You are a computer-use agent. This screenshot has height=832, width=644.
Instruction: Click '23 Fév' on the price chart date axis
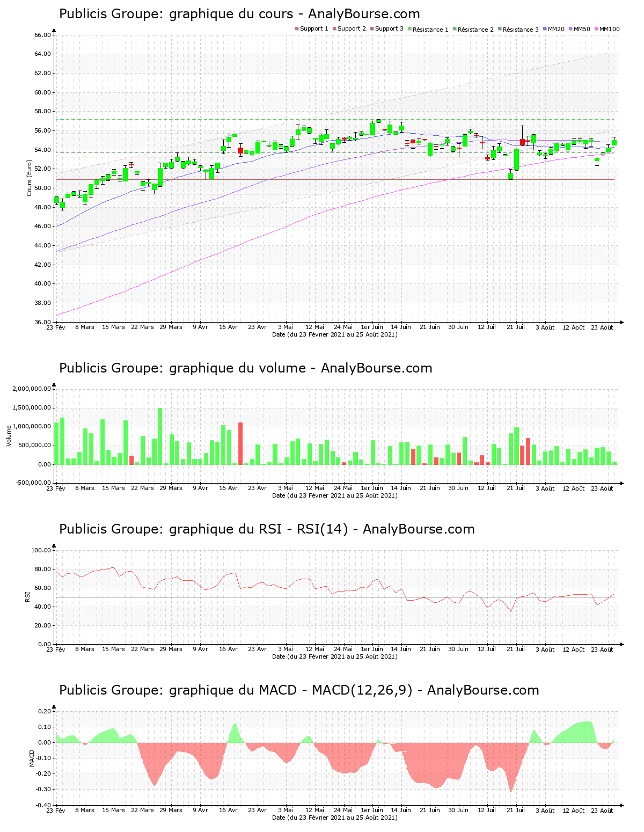pyautogui.click(x=56, y=327)
